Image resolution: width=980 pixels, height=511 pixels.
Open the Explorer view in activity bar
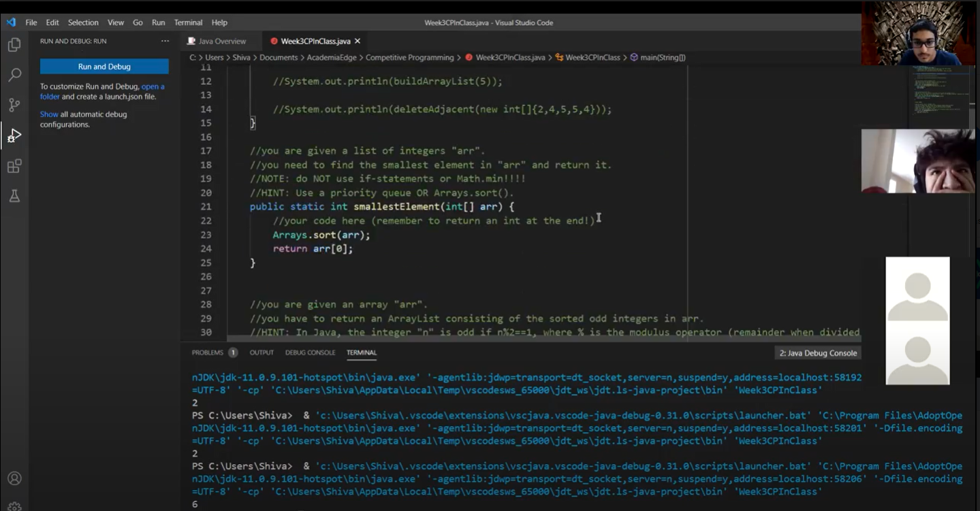pos(14,45)
